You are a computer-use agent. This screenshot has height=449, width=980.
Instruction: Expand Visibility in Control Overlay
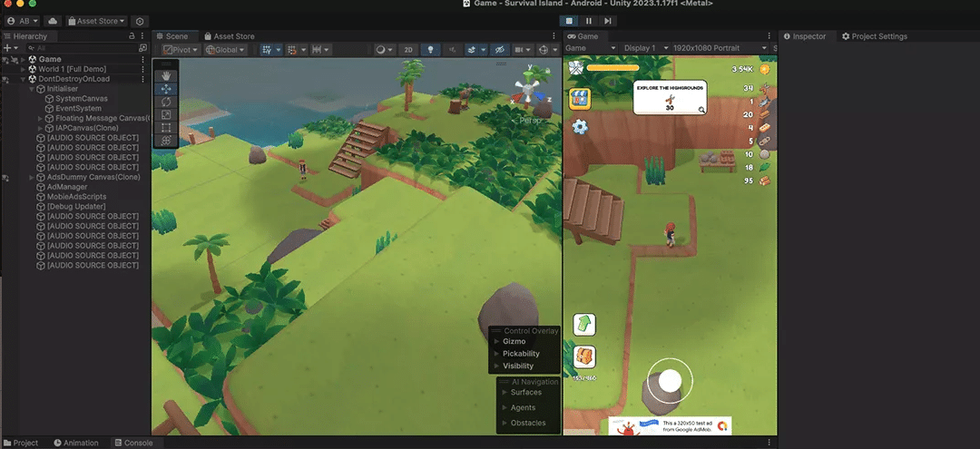[x=497, y=366]
